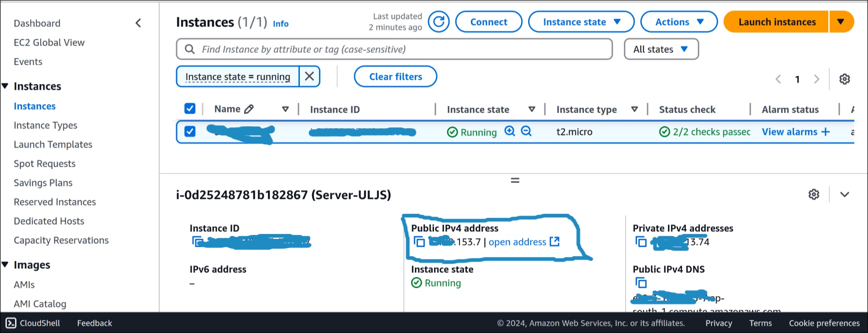Toggle the select all instances checkbox
Screen dimensions: 868x333
pyautogui.click(x=190, y=109)
